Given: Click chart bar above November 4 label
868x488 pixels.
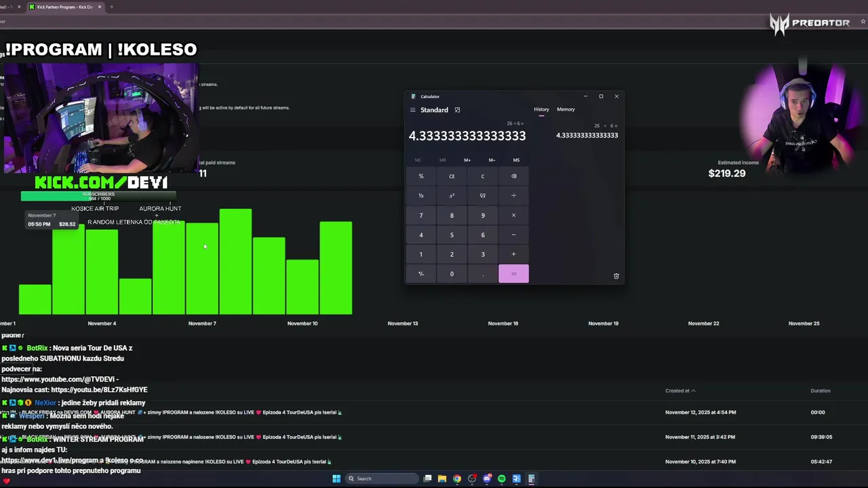Looking at the screenshot, I should tap(102, 271).
